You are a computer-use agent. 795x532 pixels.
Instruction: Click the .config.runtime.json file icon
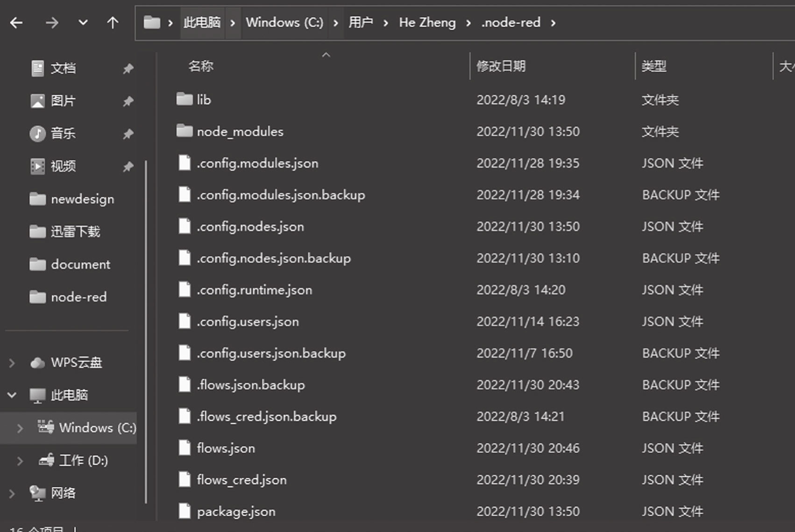[185, 290]
